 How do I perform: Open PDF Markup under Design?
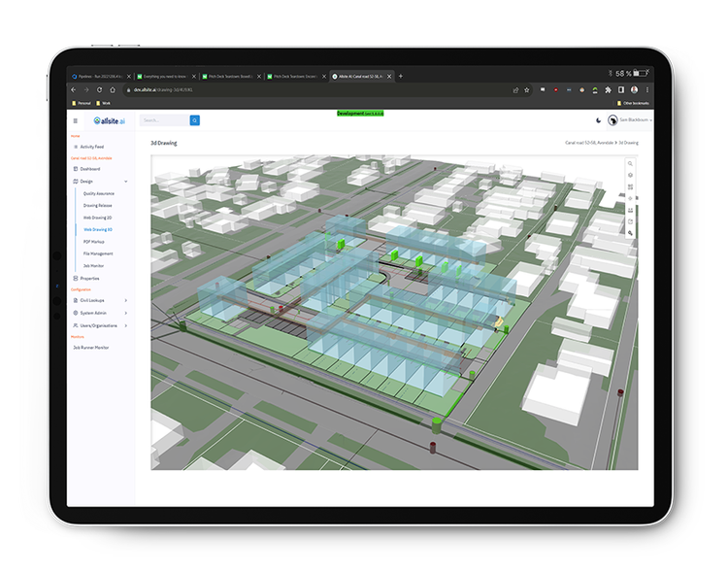click(x=94, y=242)
